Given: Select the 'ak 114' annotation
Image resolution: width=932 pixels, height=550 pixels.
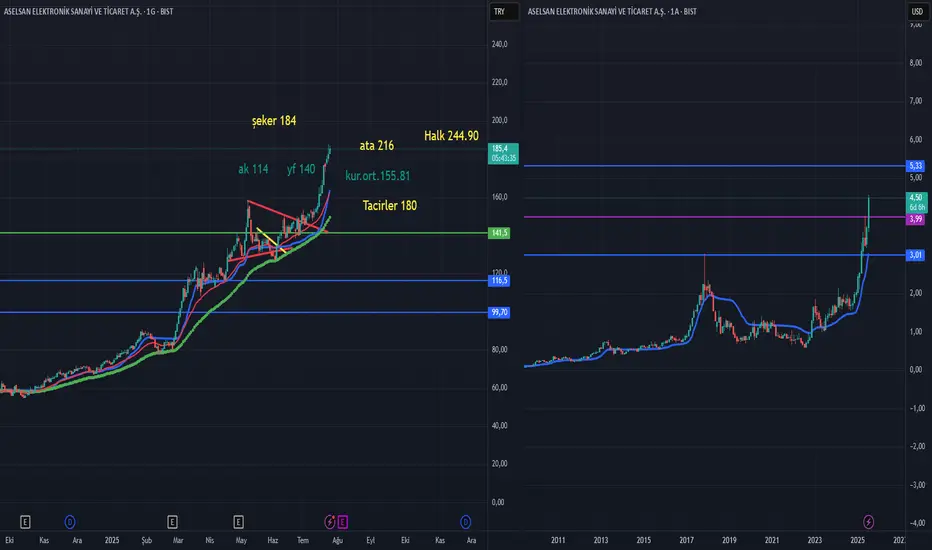Looking at the screenshot, I should click(x=253, y=169).
